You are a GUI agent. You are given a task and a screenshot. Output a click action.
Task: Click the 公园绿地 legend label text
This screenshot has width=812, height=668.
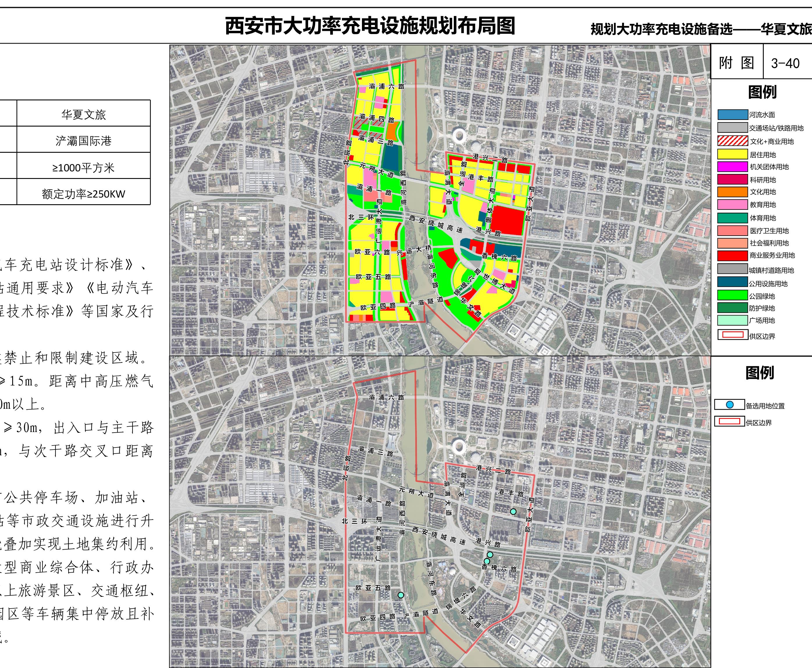(762, 296)
